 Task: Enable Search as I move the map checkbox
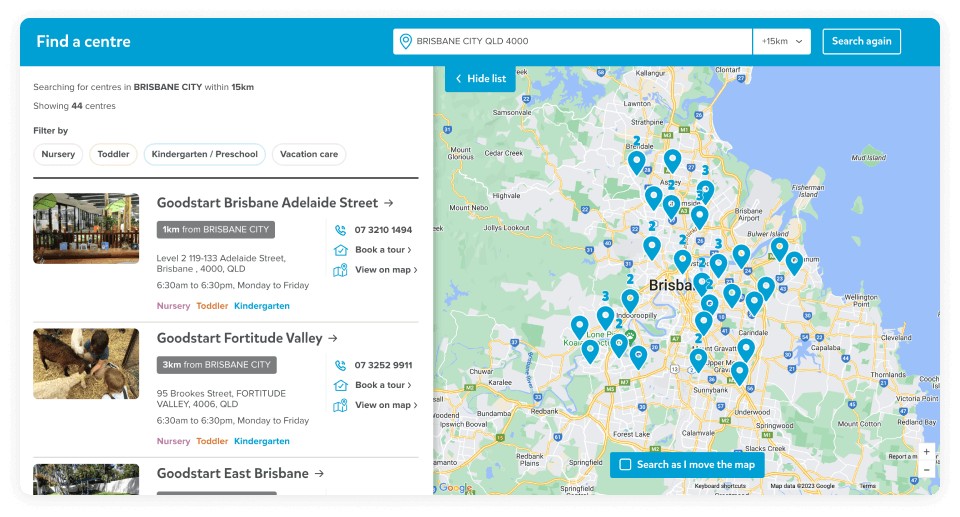pos(625,465)
